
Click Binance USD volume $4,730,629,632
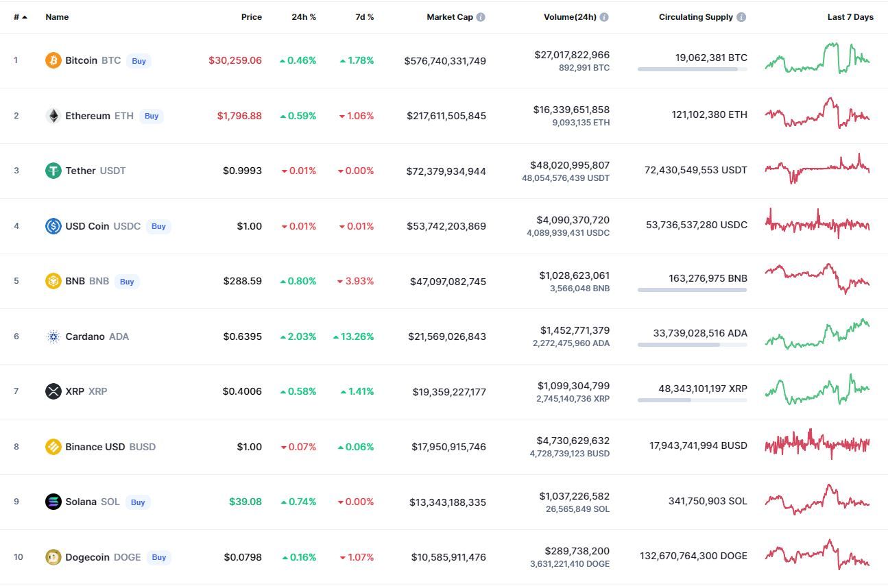tap(573, 441)
